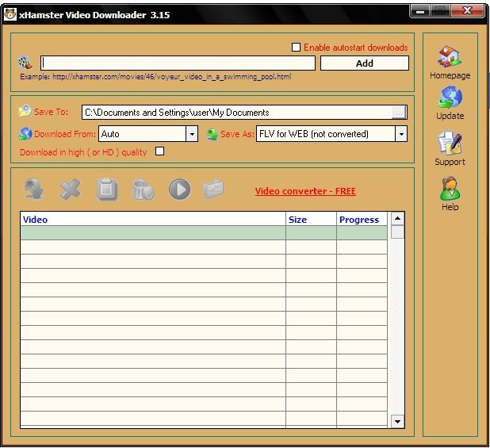
Task: Open the Video converter - FREE link
Action: pyautogui.click(x=305, y=191)
